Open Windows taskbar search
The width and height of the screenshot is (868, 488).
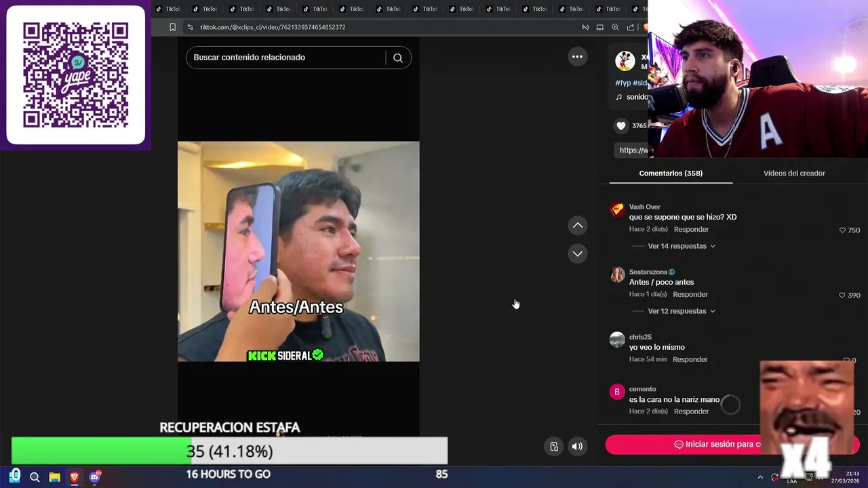pos(35,477)
